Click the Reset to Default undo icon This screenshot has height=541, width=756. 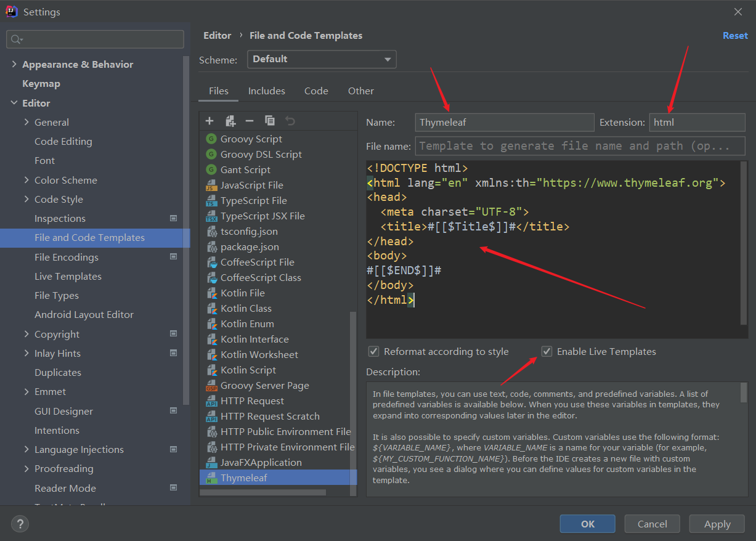[x=290, y=121]
